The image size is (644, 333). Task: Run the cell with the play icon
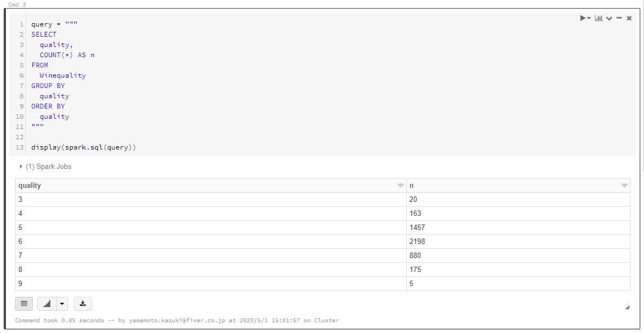coord(583,18)
